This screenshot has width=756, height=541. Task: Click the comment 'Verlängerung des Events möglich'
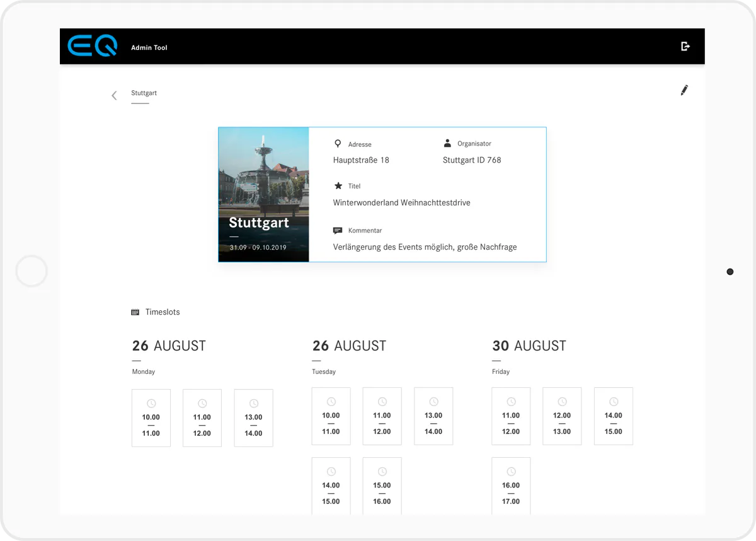392,247
